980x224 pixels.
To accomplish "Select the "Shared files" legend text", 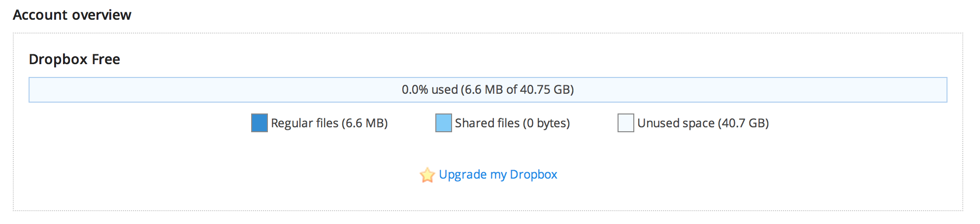I will [x=487, y=123].
